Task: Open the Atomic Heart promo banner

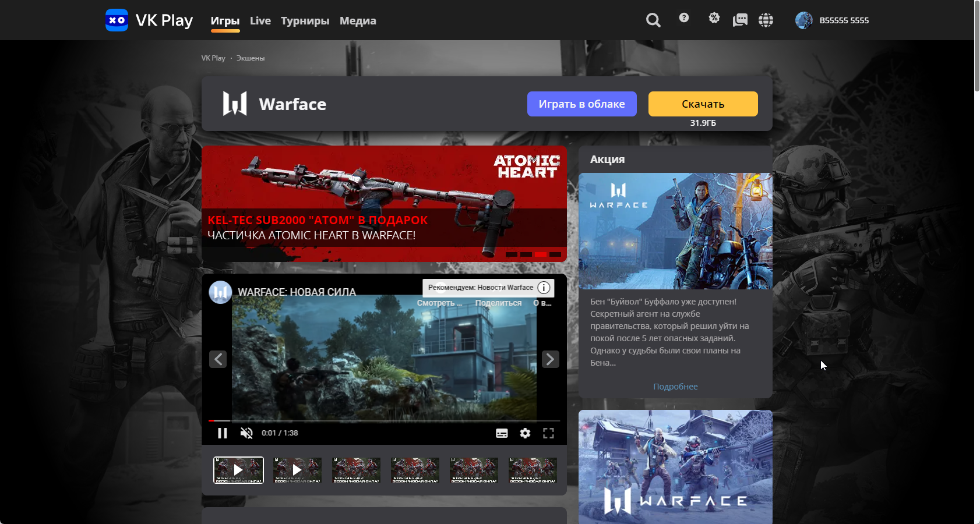Action: (384, 204)
